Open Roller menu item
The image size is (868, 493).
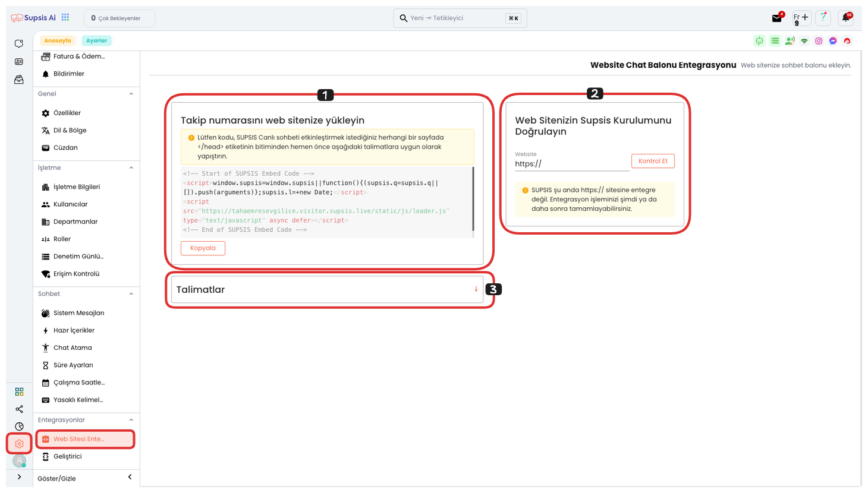point(86,239)
